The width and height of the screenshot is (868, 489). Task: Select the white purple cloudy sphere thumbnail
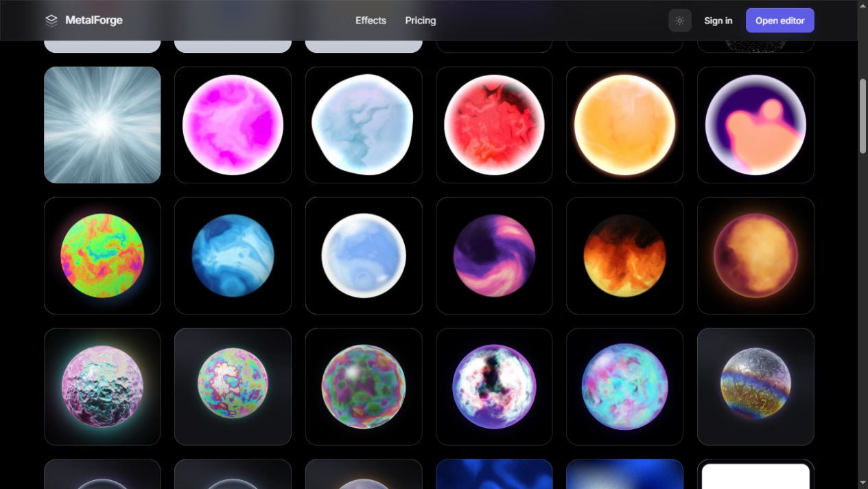pos(494,387)
